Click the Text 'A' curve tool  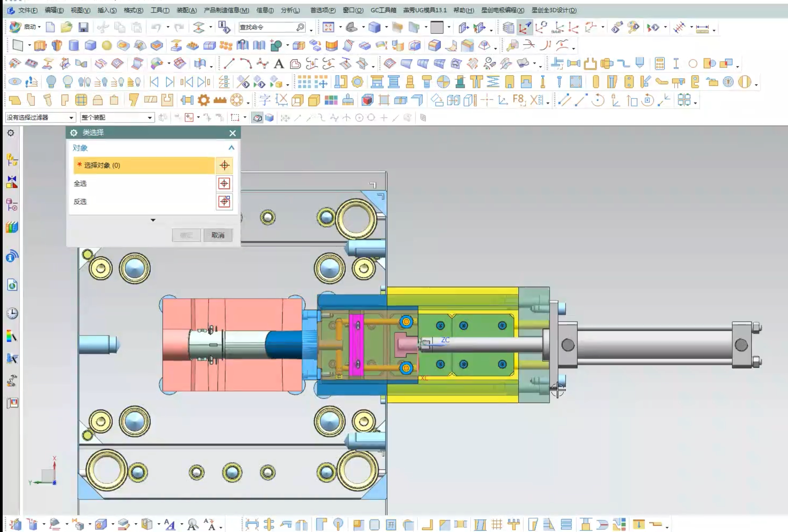[x=279, y=64]
